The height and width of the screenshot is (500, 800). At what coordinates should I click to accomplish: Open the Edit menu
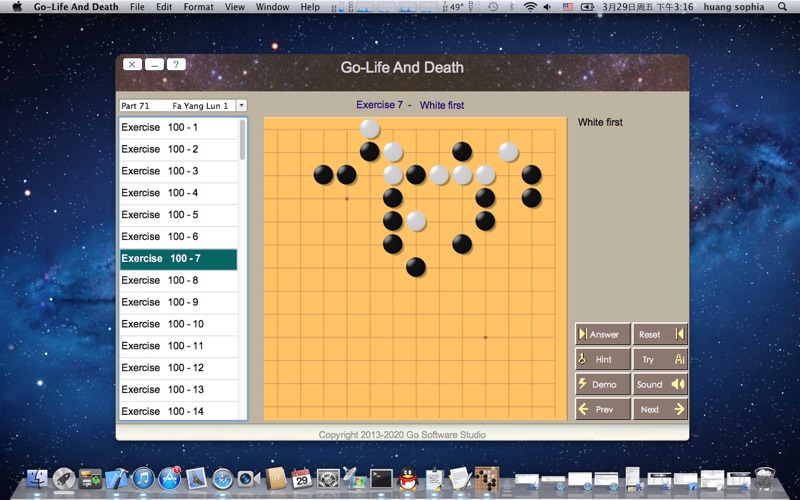pos(164,7)
